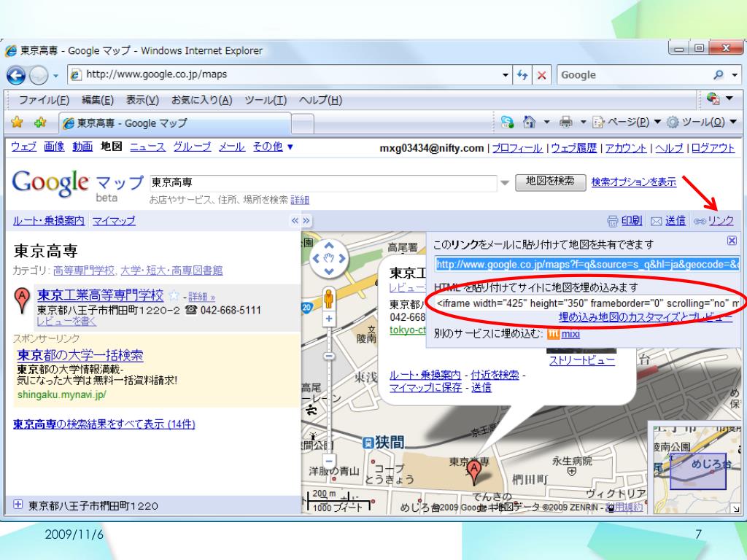The image size is (747, 560).
Task: Click the map pan up arrow
Action: click(x=329, y=246)
